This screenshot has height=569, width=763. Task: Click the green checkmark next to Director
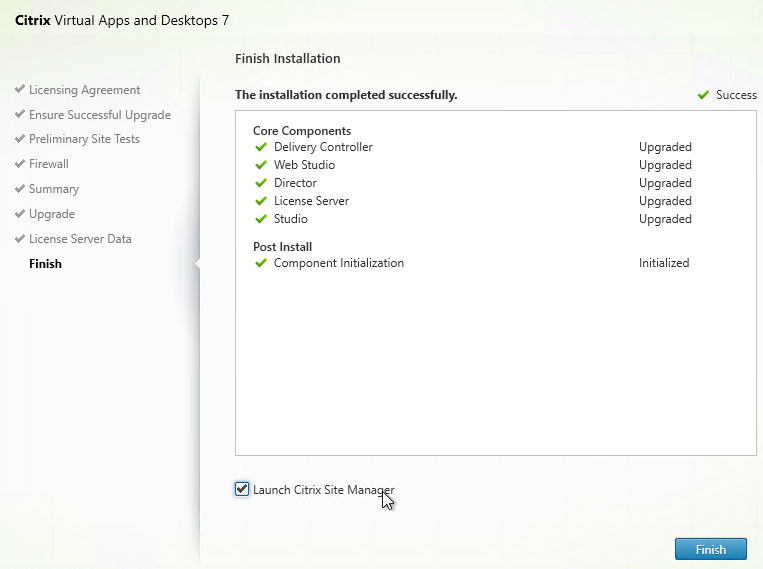click(261, 183)
